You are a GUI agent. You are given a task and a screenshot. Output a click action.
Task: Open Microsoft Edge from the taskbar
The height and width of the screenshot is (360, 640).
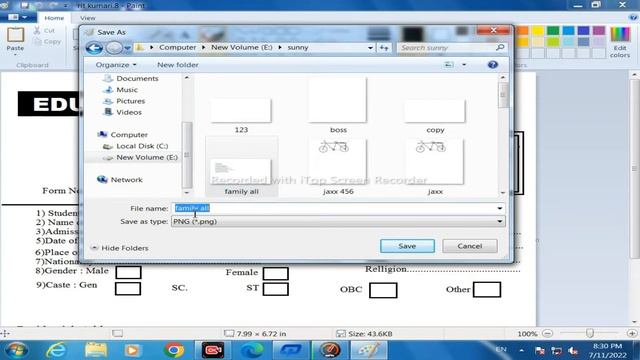[x=252, y=350]
